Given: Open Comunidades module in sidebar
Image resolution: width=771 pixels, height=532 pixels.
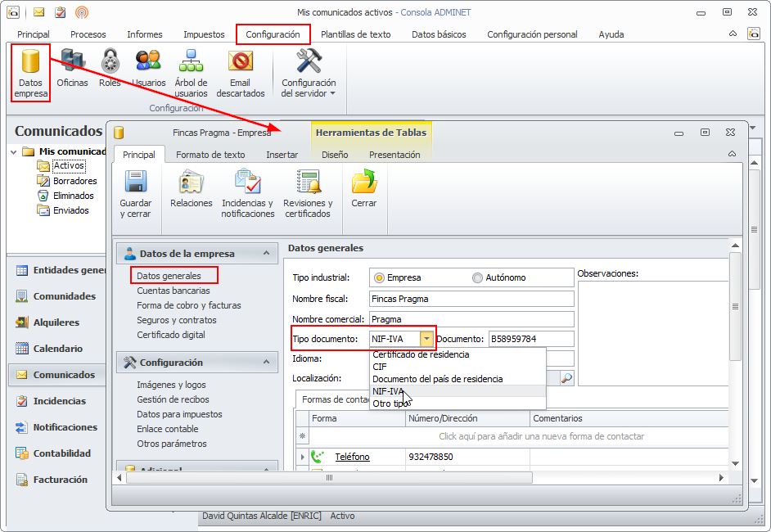Looking at the screenshot, I should coord(57,296).
